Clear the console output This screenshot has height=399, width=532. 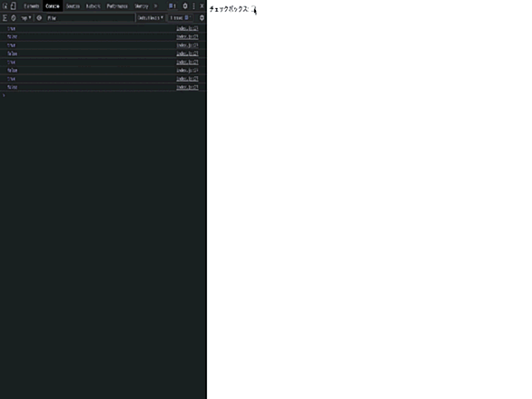[14, 18]
